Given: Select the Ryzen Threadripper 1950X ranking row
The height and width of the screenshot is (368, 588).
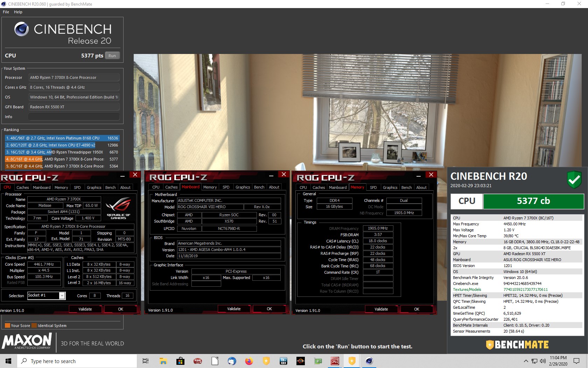Looking at the screenshot, I should pyautogui.click(x=62, y=152).
